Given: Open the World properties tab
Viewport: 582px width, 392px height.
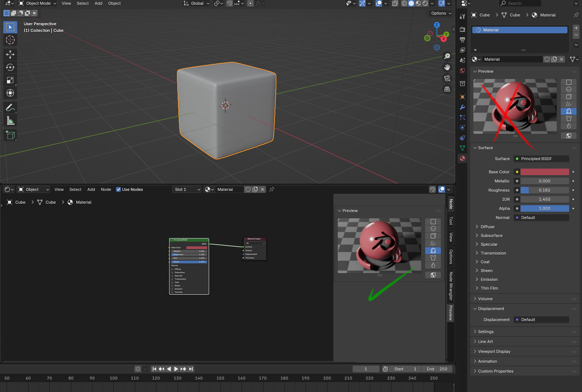Looking at the screenshot, I should pos(462,71).
